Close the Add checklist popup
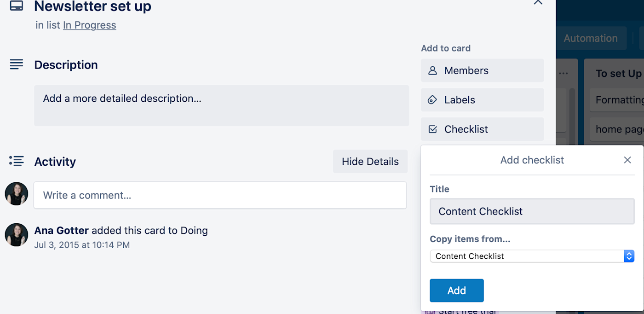This screenshot has width=644, height=314. pos(627,160)
